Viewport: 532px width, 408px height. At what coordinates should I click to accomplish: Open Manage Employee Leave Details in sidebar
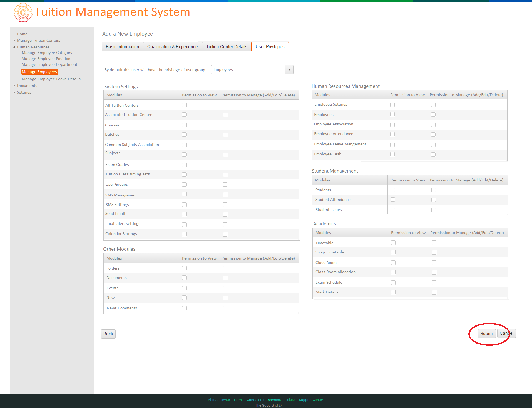click(51, 79)
